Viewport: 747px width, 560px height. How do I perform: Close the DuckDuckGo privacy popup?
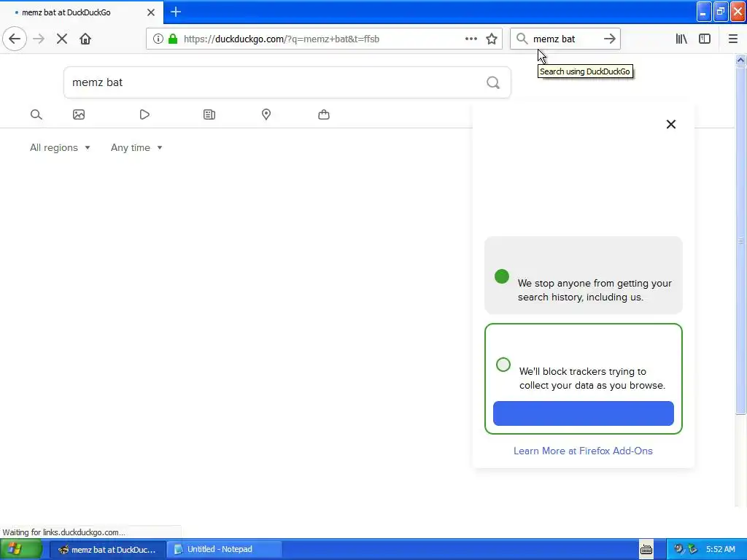click(x=671, y=124)
